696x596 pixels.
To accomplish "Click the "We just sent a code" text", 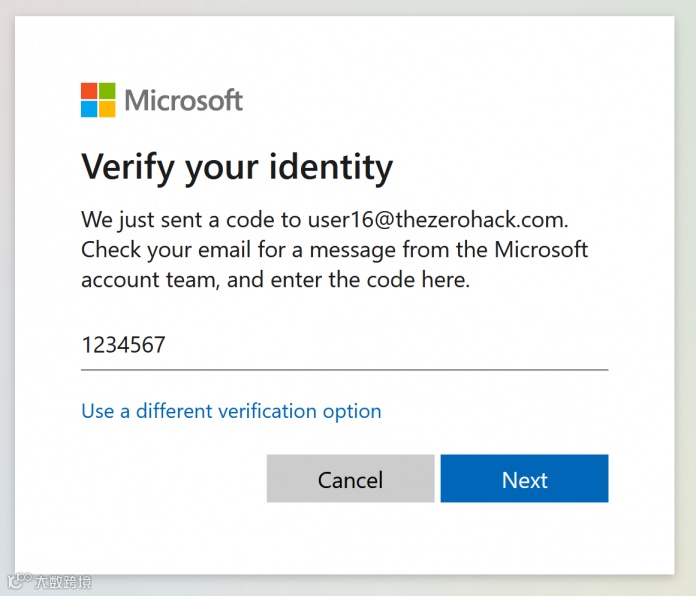I will (191, 218).
